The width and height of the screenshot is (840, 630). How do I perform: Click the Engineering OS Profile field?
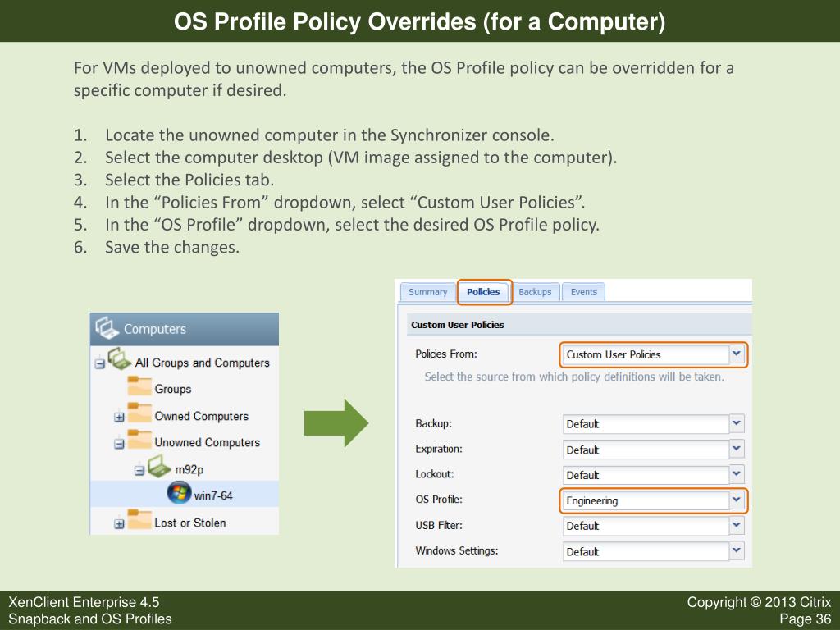click(646, 500)
